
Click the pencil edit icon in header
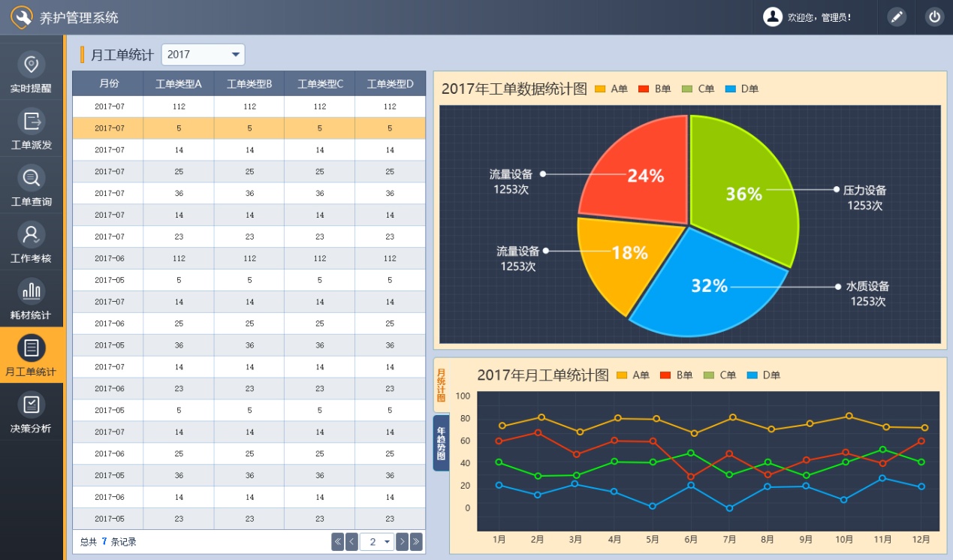[897, 17]
